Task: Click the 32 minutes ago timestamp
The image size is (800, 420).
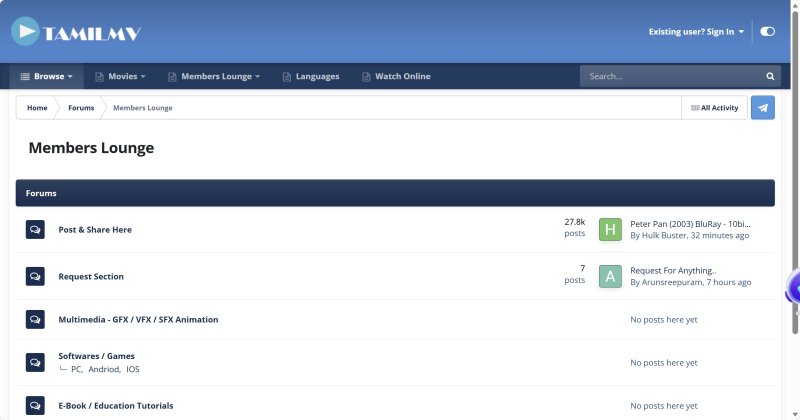Action: [720, 235]
